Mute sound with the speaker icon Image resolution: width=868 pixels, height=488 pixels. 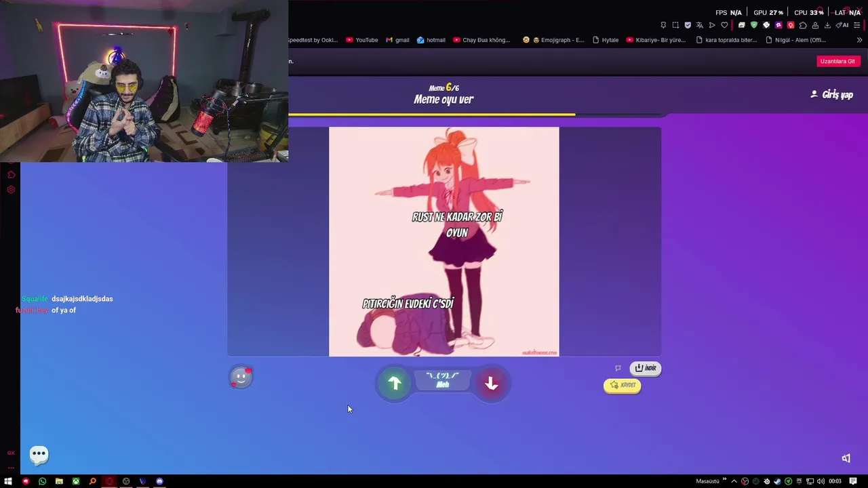pyautogui.click(x=846, y=458)
